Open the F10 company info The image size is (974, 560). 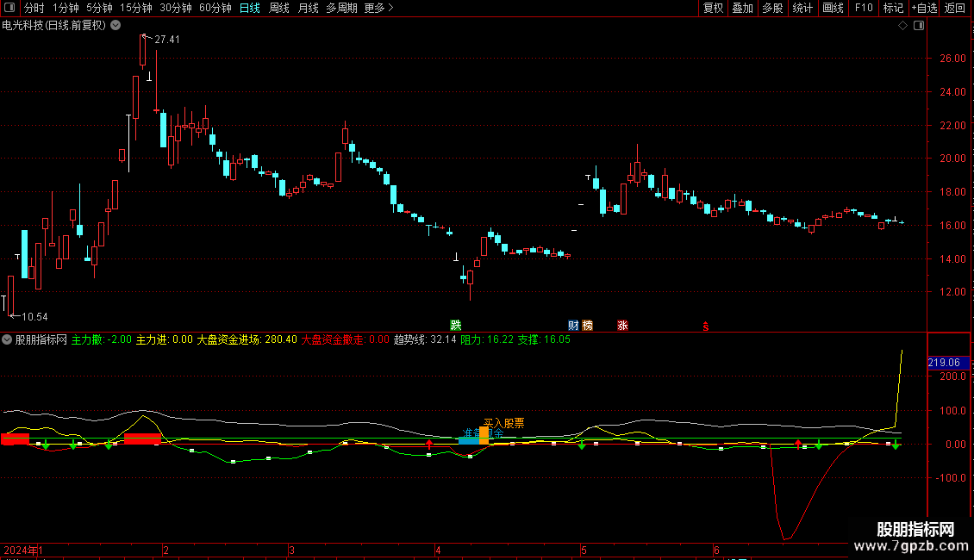[864, 8]
